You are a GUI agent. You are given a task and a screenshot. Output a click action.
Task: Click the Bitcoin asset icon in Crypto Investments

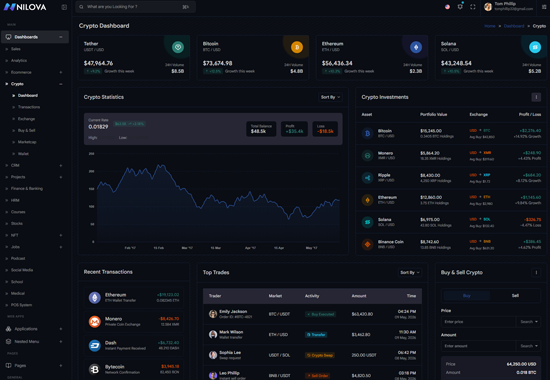click(x=368, y=133)
